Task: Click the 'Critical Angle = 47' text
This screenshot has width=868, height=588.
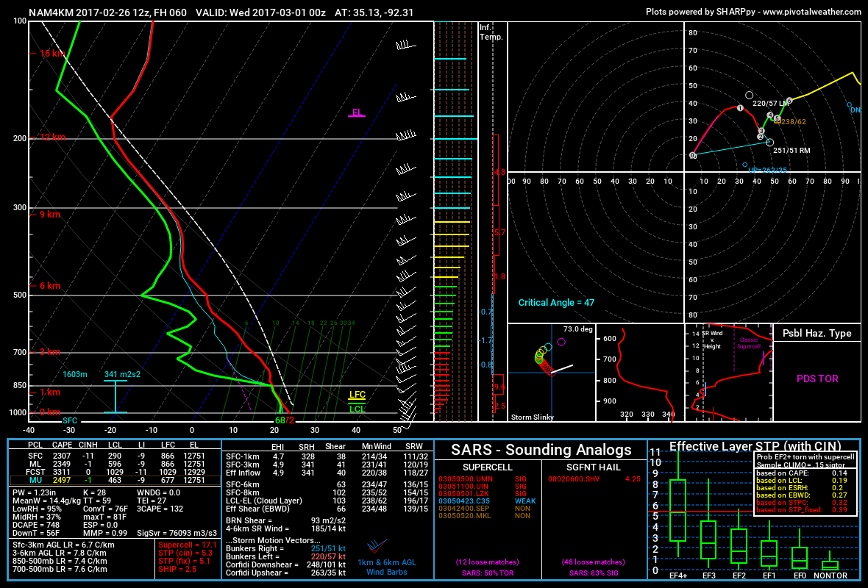Action: [x=556, y=303]
